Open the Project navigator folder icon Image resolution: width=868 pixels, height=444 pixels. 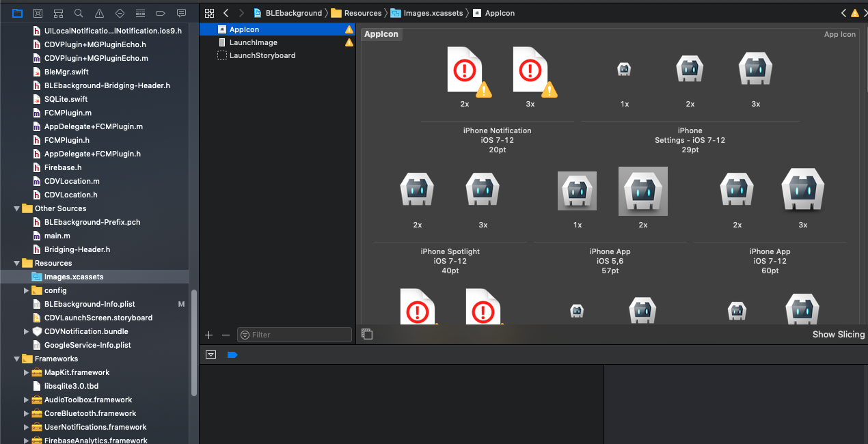(x=17, y=13)
